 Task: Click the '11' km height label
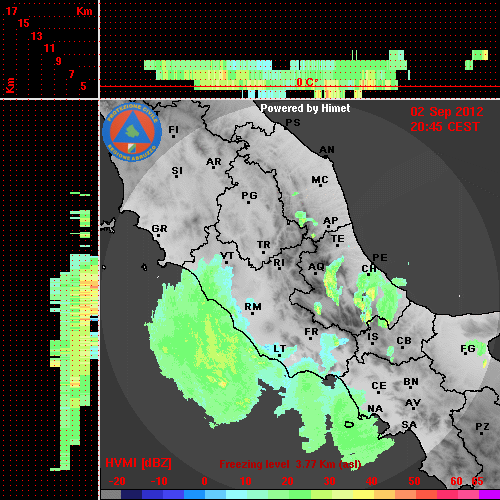click(x=49, y=48)
